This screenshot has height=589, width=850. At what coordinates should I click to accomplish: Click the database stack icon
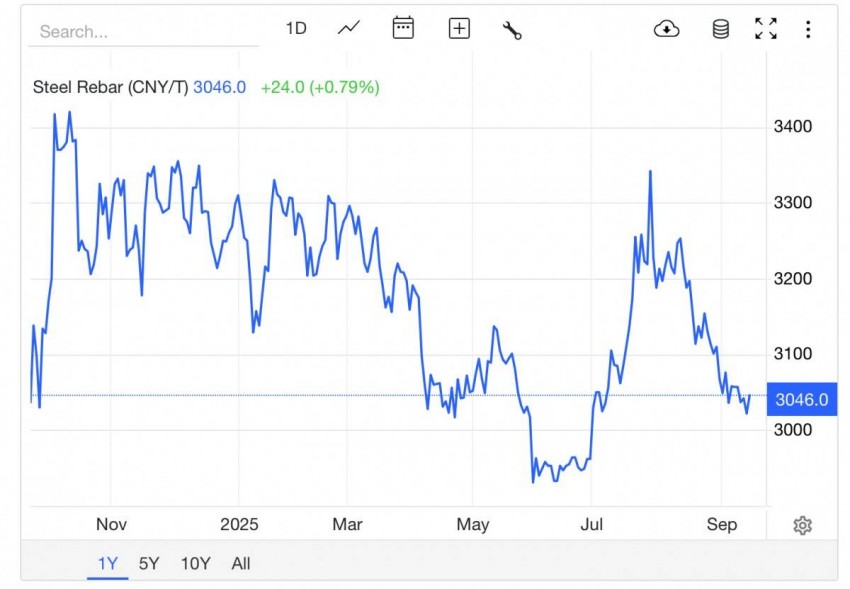coord(720,29)
